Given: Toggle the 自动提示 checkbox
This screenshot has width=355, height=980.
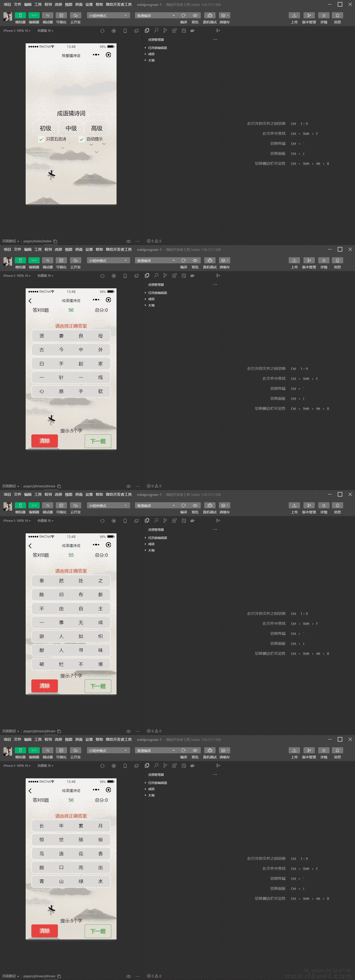Looking at the screenshot, I should click(x=82, y=139).
